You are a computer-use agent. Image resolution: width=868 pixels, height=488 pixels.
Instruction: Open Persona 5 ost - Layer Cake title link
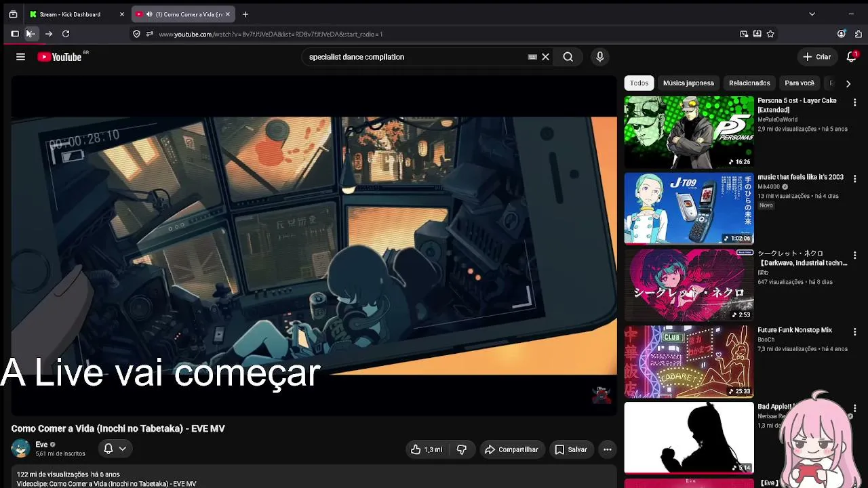click(797, 105)
